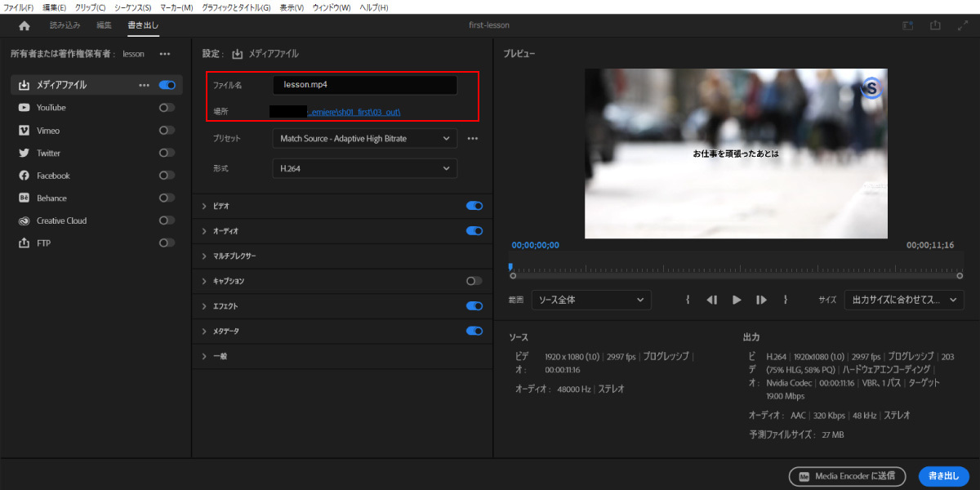Enable the YouTube export toggle
980x490 pixels.
pyautogui.click(x=167, y=108)
